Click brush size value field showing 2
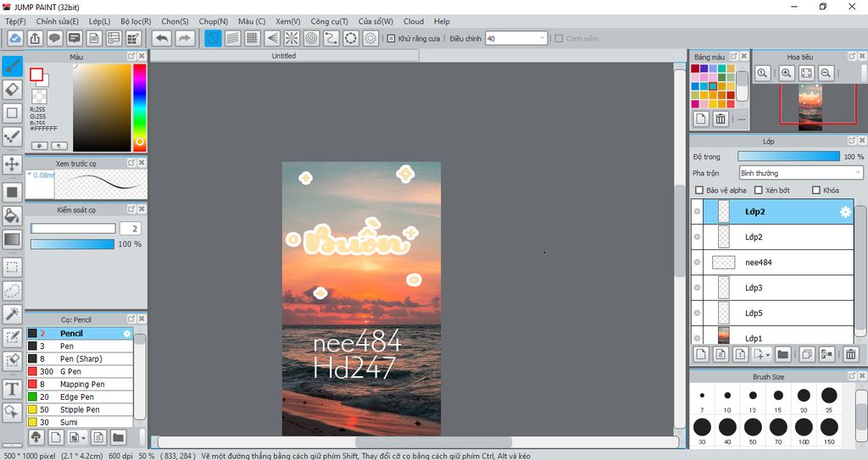 pyautogui.click(x=130, y=229)
